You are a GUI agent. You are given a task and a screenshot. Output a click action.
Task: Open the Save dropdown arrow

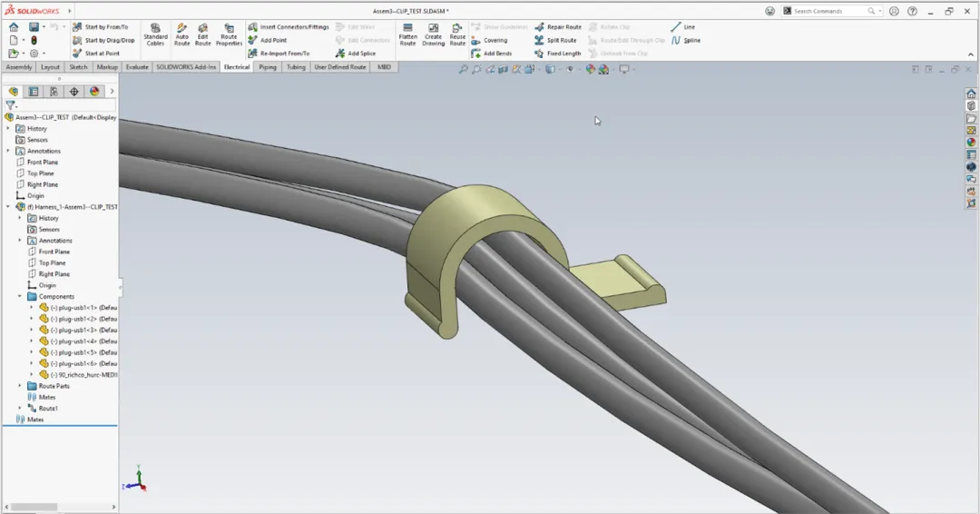[x=44, y=27]
